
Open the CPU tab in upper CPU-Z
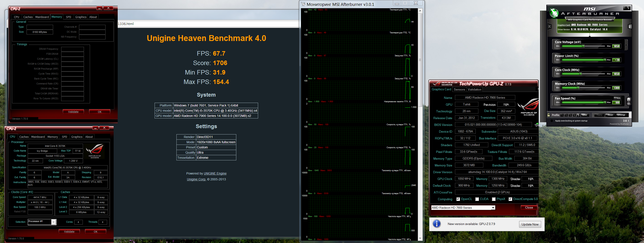click(x=16, y=17)
